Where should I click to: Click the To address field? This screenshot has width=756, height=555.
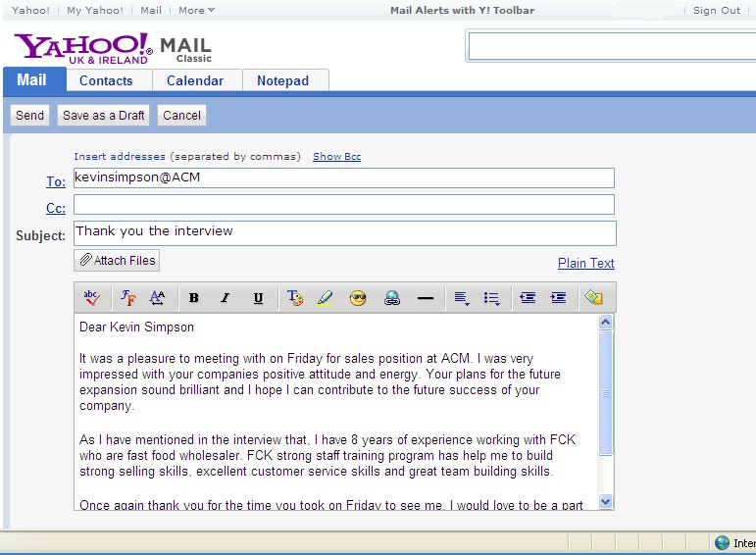pos(344,177)
